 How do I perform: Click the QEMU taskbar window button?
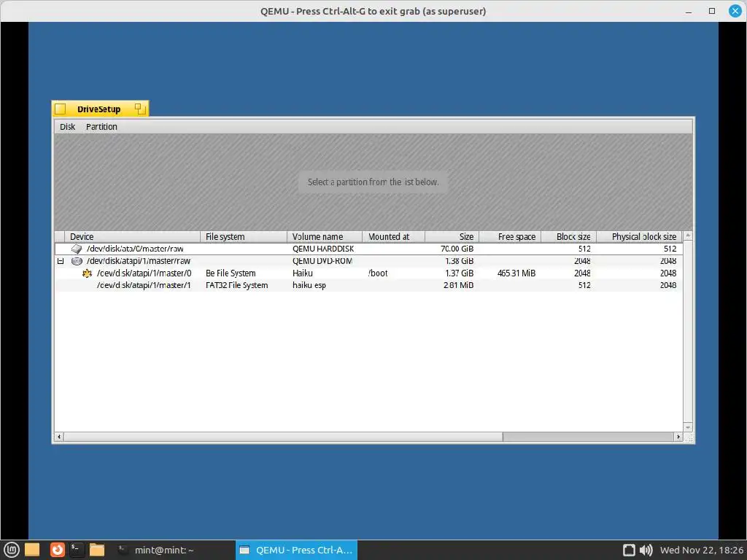click(296, 550)
